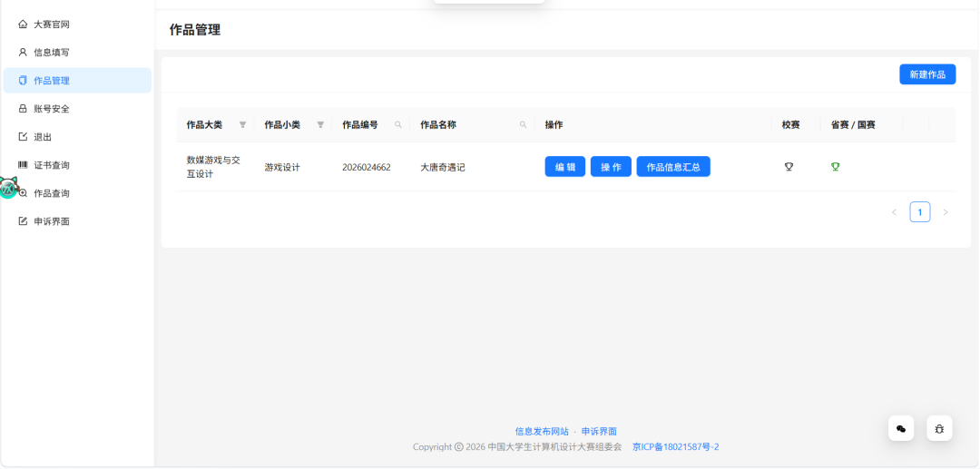Image resolution: width=980 pixels, height=469 pixels.
Task: Click the 作品编号 search magnifier icon
Action: pyautogui.click(x=398, y=125)
